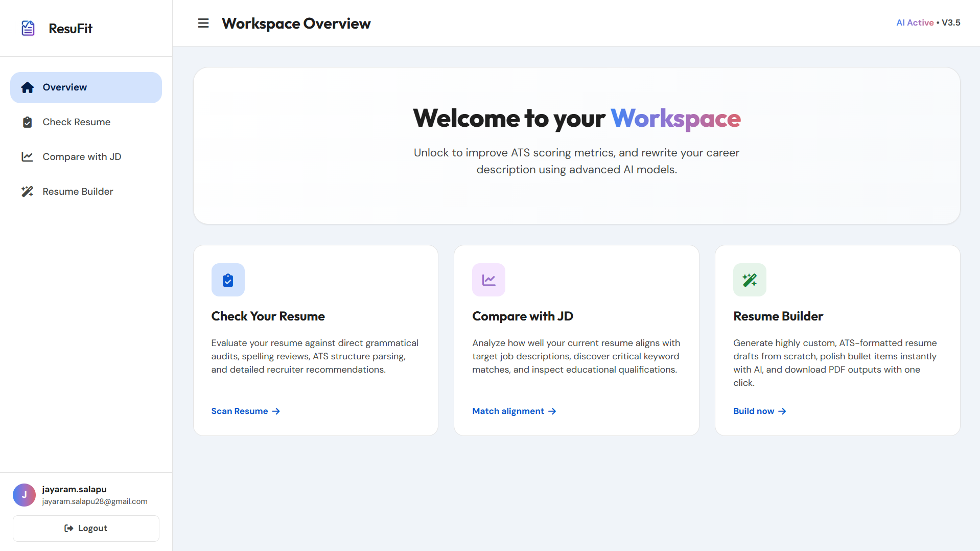Screen dimensions: 980x551
Task: Click the V3.5 version label
Action: pos(951,22)
